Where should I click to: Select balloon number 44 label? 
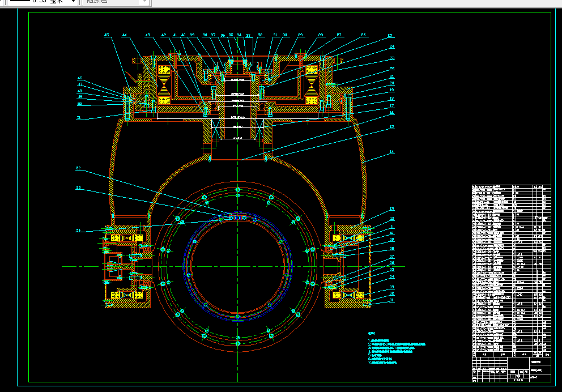point(125,35)
